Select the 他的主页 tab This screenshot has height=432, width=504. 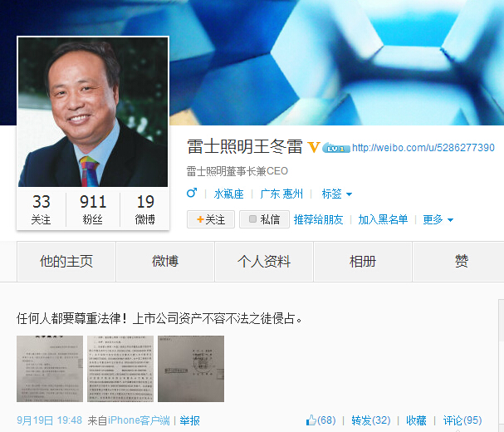(66, 262)
